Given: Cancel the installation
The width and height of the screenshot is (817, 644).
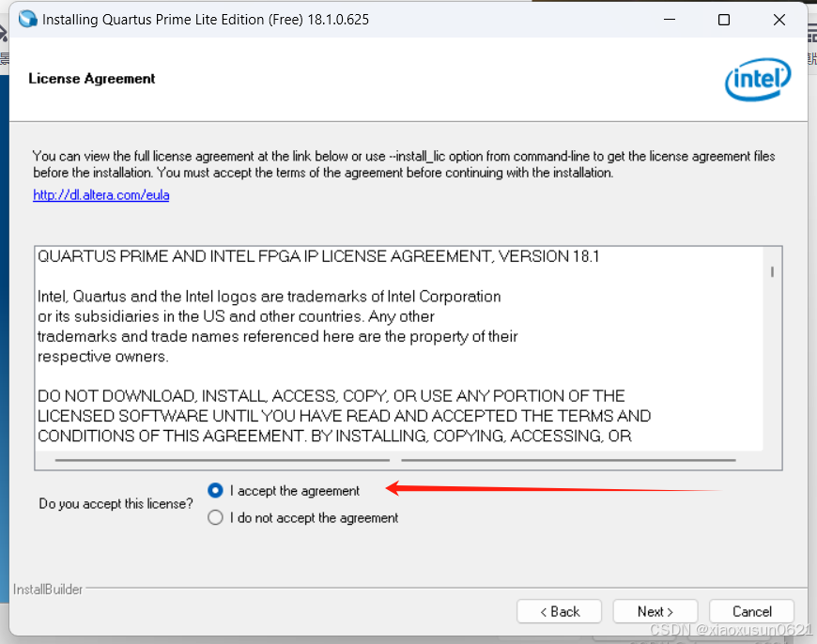Looking at the screenshot, I should coord(751,611).
